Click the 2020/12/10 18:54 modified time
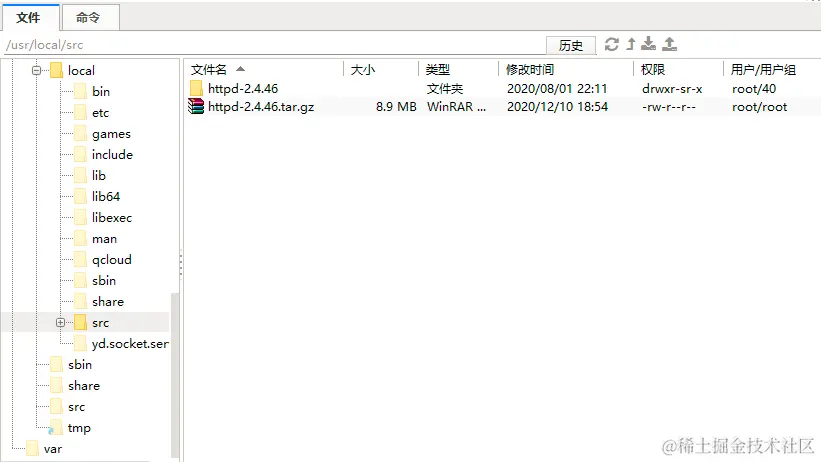Image resolution: width=821 pixels, height=462 pixels. point(557,107)
